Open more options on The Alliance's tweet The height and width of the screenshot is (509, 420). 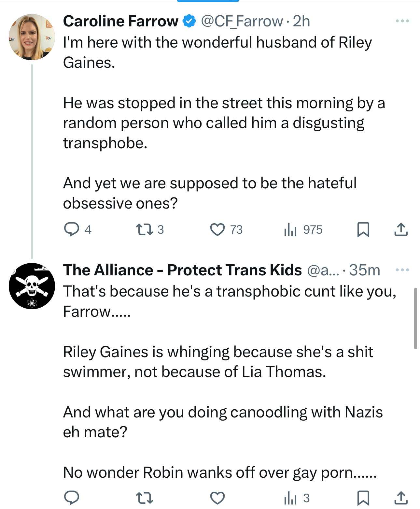coord(402,270)
